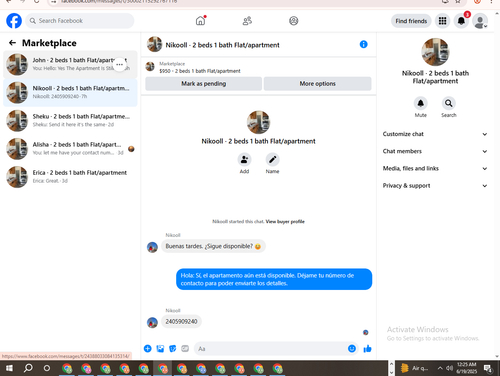Click the blue Hola reply message bubble

274,279
